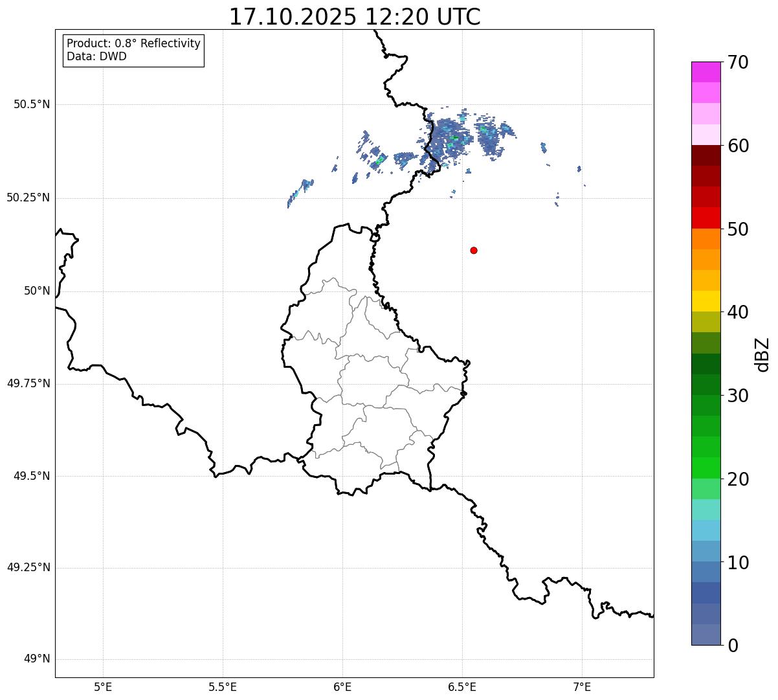Click the dBZ colorbar label
The width and height of the screenshot is (778, 700).
[762, 354]
